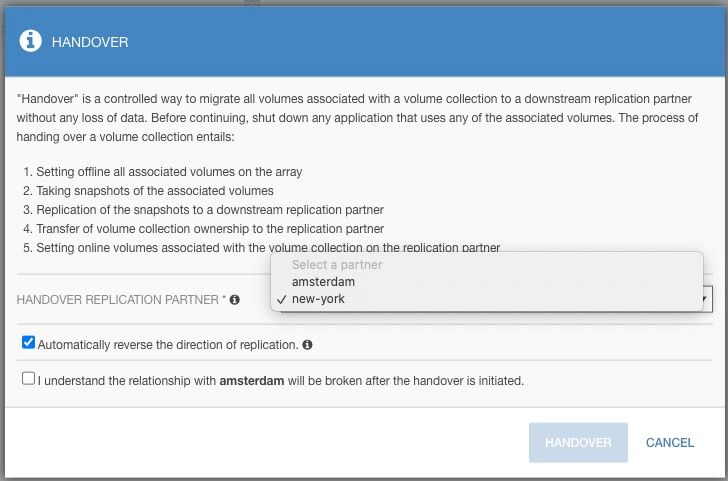Click step 4 Transfer of volume collection ownership
Viewport: 728px width, 481px height.
coord(203,229)
